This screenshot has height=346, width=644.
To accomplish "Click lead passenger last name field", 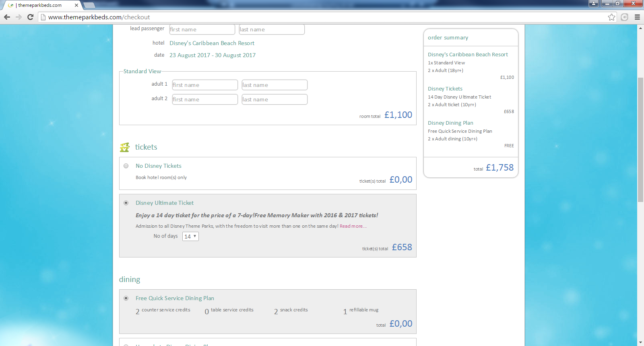I will point(272,29).
